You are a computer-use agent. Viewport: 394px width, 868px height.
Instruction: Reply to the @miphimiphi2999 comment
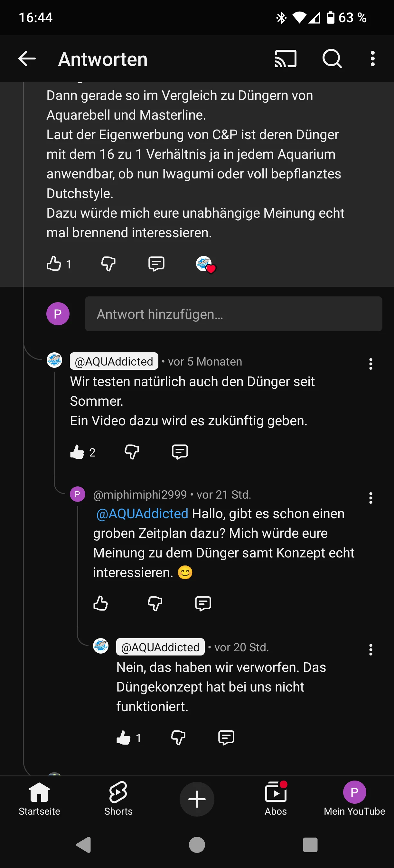tap(203, 603)
